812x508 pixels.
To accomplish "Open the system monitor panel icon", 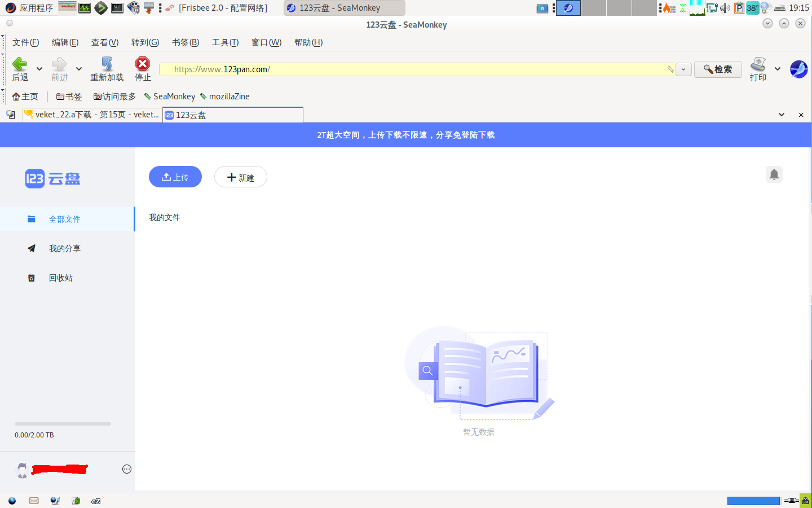I will coord(85,8).
